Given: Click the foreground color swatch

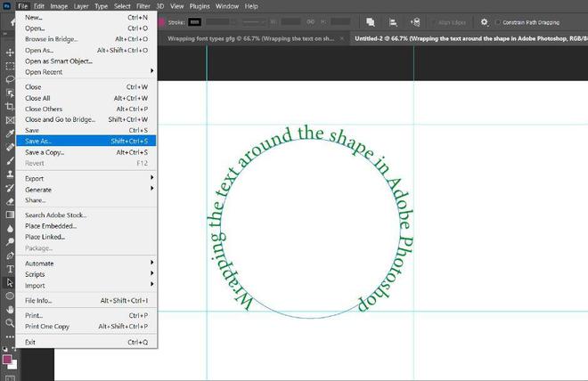Looking at the screenshot, I should click(7, 360).
